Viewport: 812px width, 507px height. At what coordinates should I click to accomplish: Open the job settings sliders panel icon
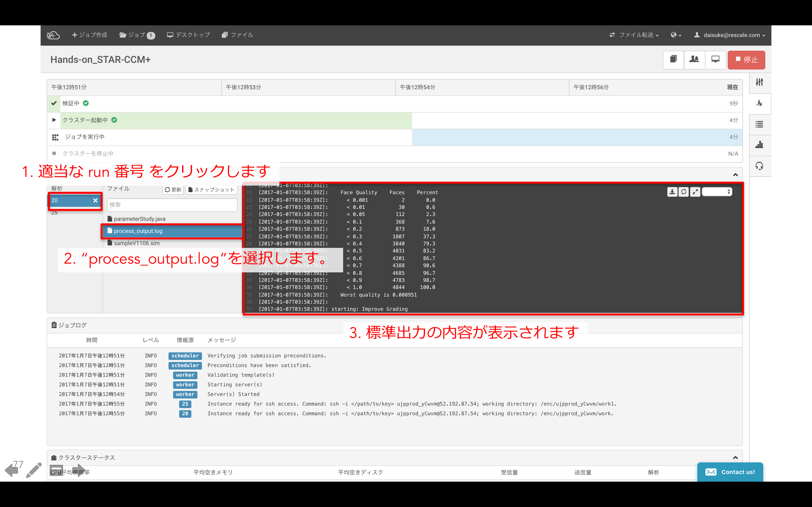coord(760,82)
